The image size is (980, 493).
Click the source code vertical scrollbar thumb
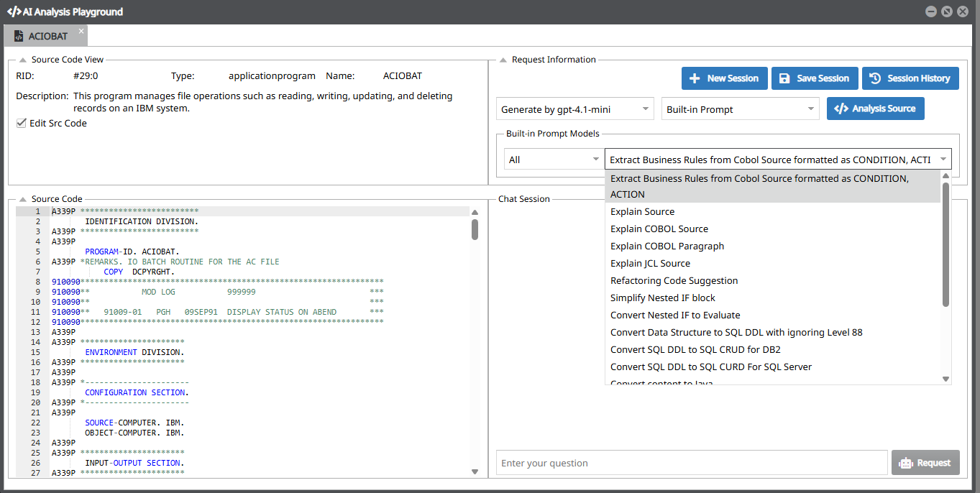(x=475, y=229)
